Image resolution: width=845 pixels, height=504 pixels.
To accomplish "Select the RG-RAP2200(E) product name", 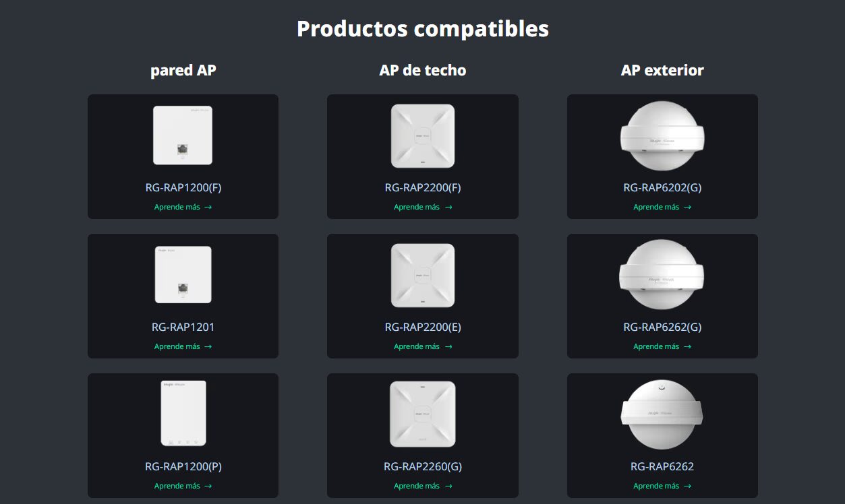I will pyautogui.click(x=423, y=327).
